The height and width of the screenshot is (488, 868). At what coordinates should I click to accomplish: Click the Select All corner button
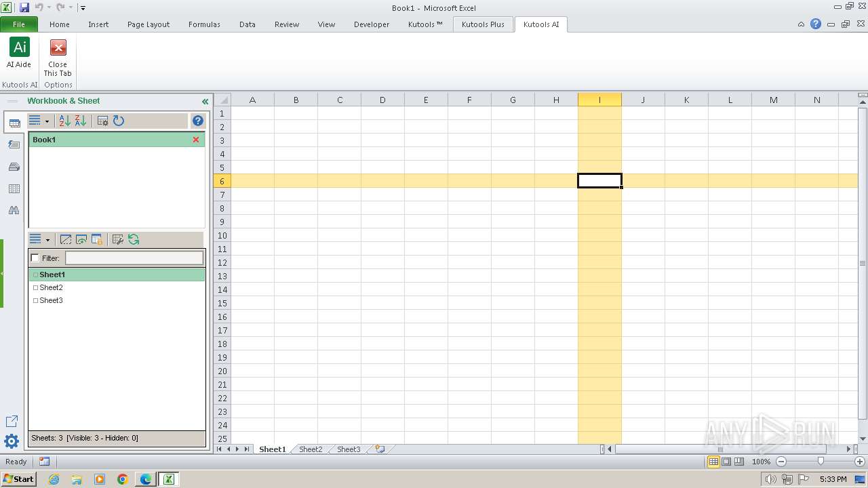tap(222, 100)
